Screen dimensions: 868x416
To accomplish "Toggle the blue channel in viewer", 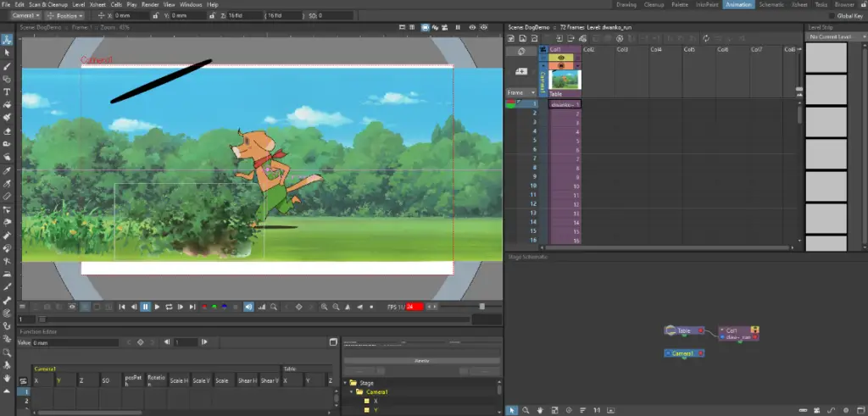I will 224,307.
